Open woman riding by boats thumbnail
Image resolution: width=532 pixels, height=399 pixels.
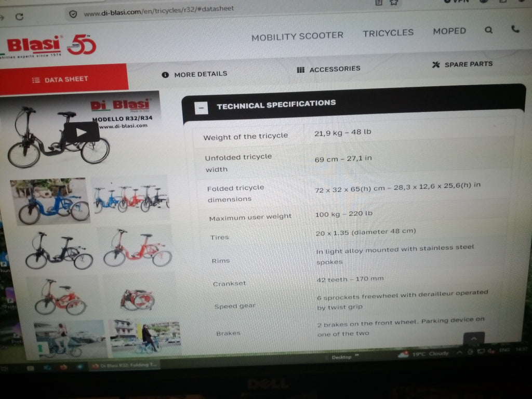pyautogui.click(x=70, y=340)
